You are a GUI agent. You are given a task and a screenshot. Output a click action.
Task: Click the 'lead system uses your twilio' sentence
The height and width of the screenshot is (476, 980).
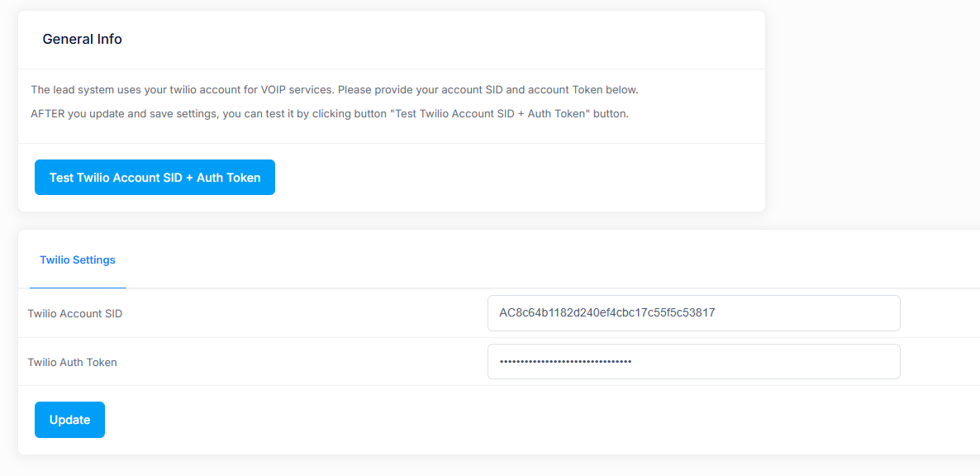[124, 89]
